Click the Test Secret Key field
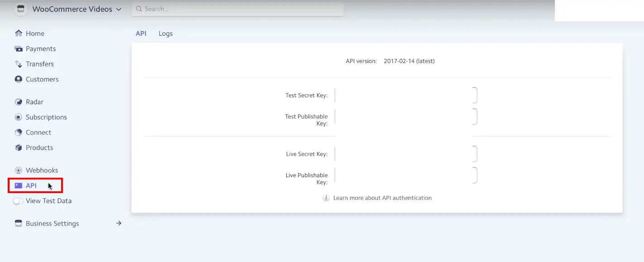Screen dimensions: 644x262 pos(406,95)
